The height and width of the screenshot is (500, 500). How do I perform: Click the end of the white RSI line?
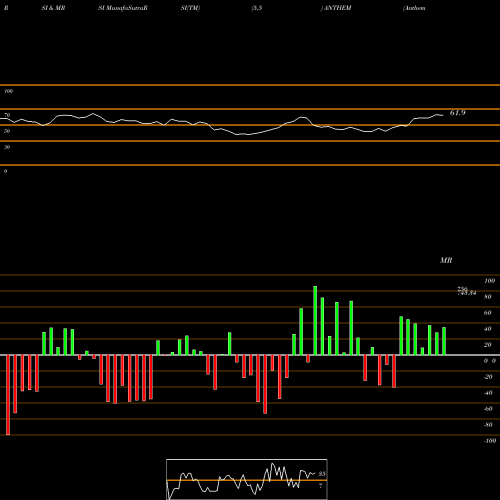pyautogui.click(x=443, y=115)
